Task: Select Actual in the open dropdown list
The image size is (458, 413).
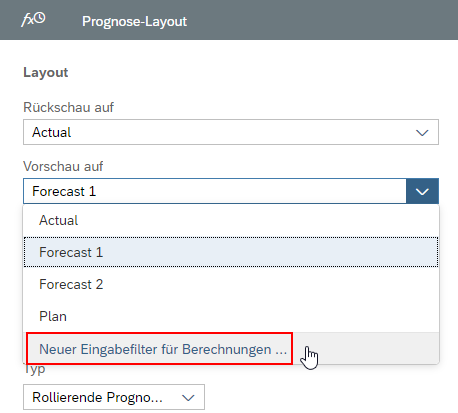Action: [231, 220]
